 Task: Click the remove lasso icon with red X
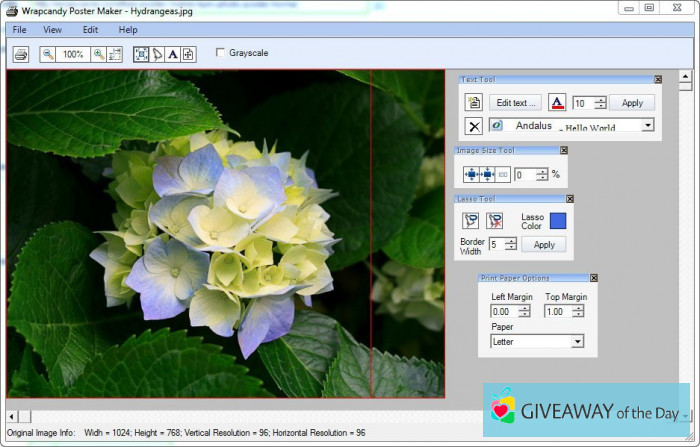pyautogui.click(x=494, y=220)
